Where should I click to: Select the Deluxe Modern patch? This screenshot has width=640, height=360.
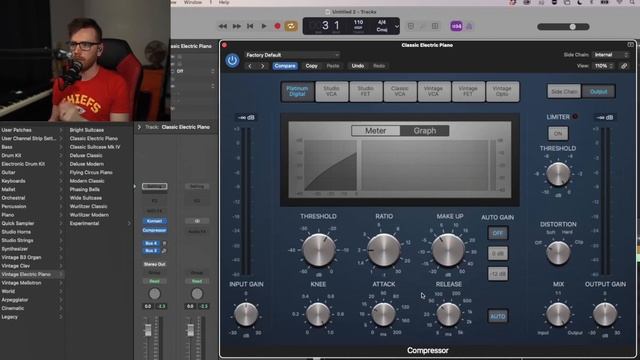coord(87,164)
